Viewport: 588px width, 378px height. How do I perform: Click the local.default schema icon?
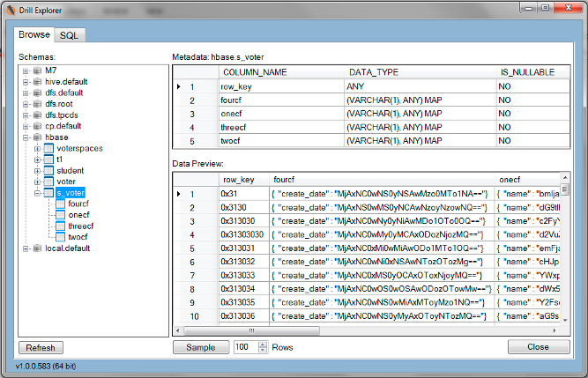(x=37, y=248)
